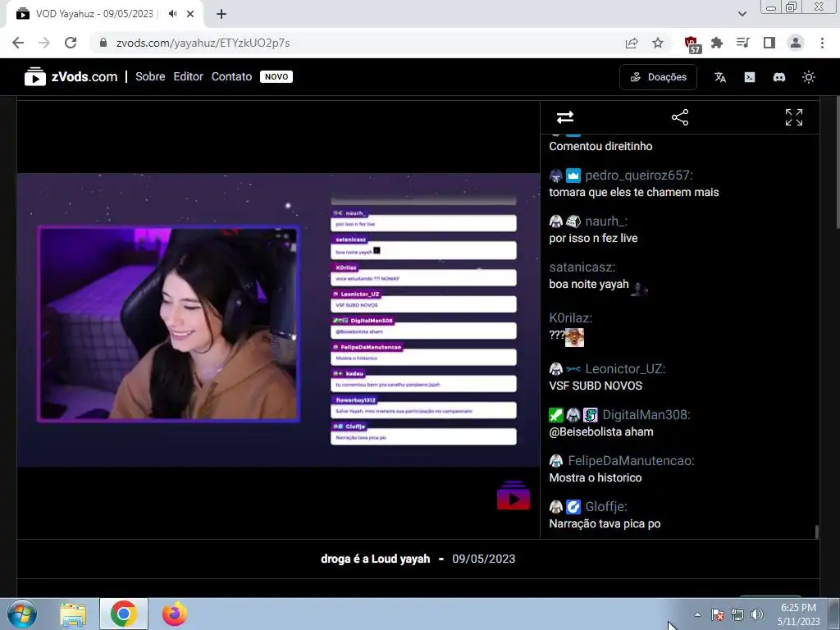
Task: Open File Explorer from taskbar
Action: tap(73, 614)
